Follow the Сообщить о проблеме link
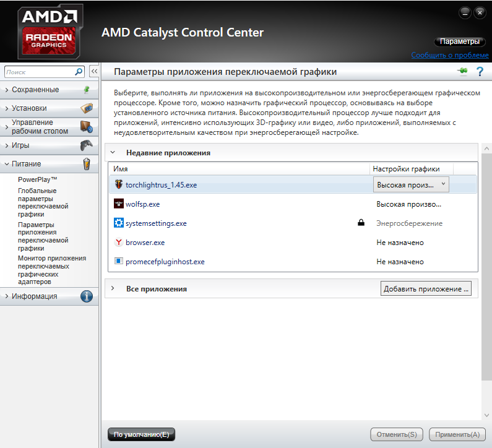Image resolution: width=492 pixels, height=448 pixels. (450, 55)
